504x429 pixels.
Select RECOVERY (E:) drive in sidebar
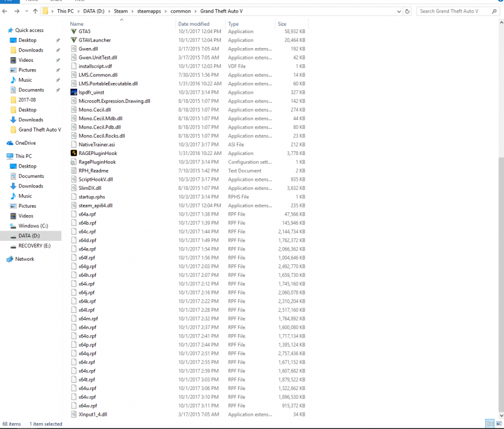[x=30, y=246]
